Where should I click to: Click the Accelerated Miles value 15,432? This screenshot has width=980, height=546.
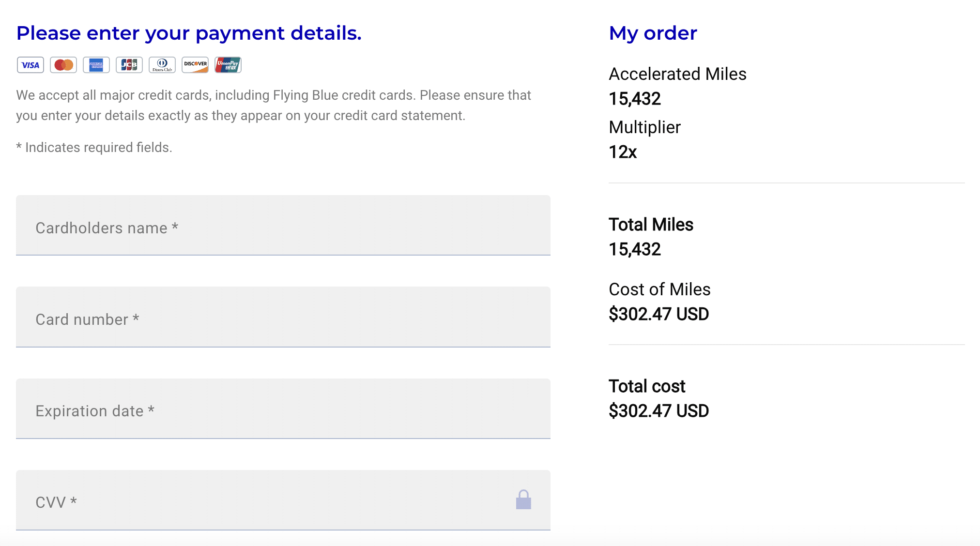click(635, 99)
